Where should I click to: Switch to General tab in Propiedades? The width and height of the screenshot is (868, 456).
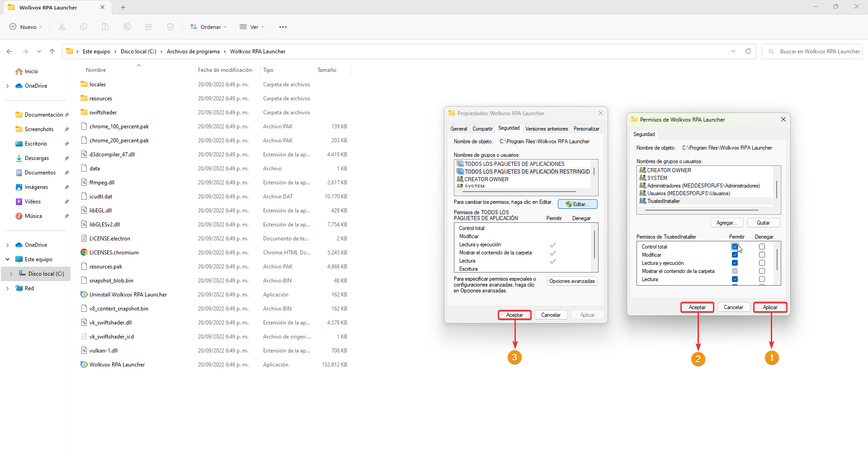coord(459,129)
